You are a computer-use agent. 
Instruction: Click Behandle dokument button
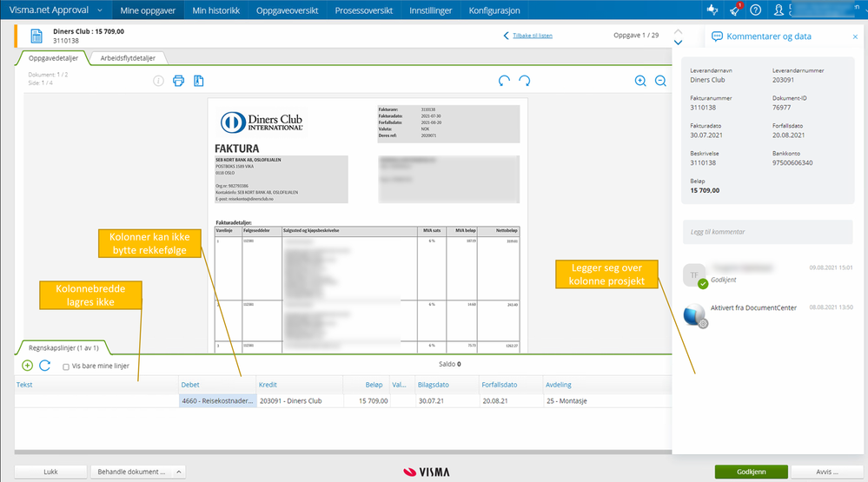coord(131,472)
